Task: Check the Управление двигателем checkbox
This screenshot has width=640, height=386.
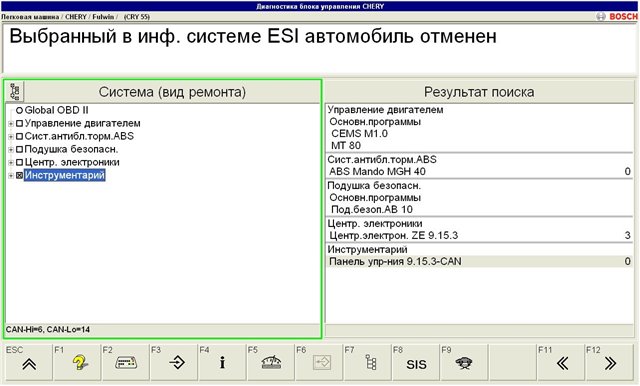Action: (19, 123)
